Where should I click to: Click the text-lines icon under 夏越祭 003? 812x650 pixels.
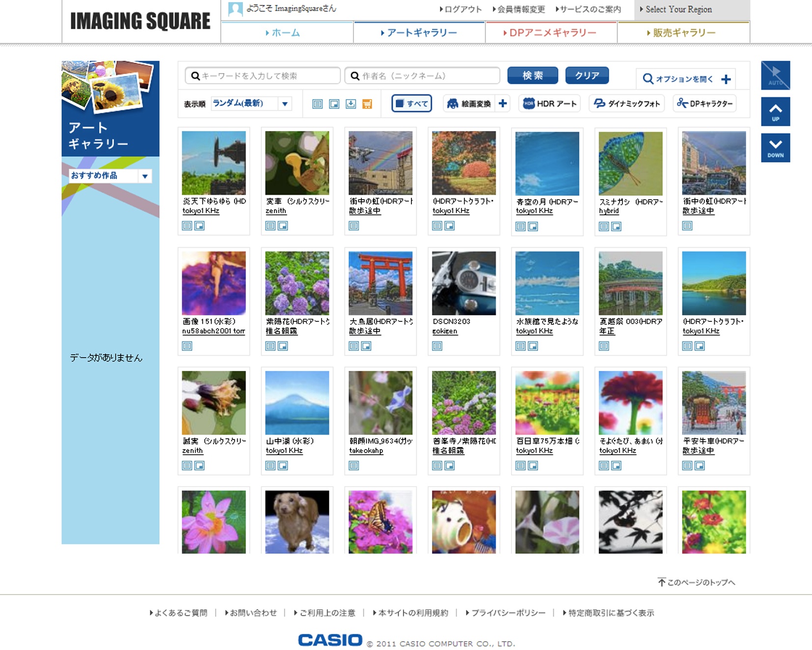[604, 346]
